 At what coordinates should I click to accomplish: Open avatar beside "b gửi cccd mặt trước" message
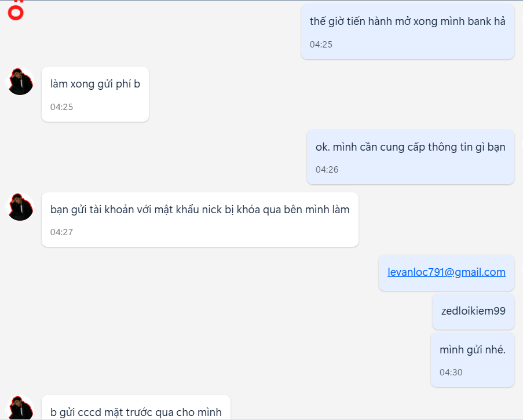tap(20, 408)
